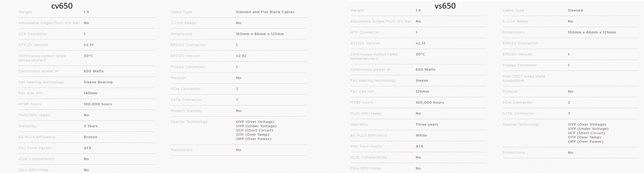Click the v2.92 EPS12V version value
Screen dimensions: 644x173
coord(241,56)
